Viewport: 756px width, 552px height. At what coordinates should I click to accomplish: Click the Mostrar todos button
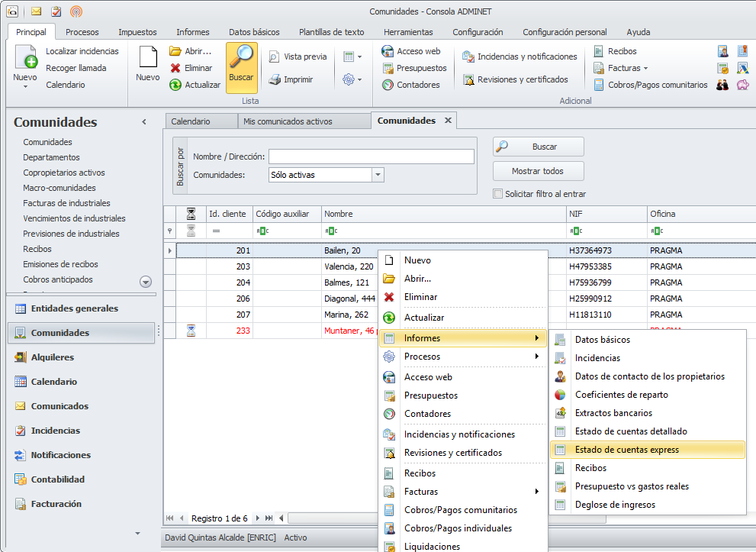(538, 171)
